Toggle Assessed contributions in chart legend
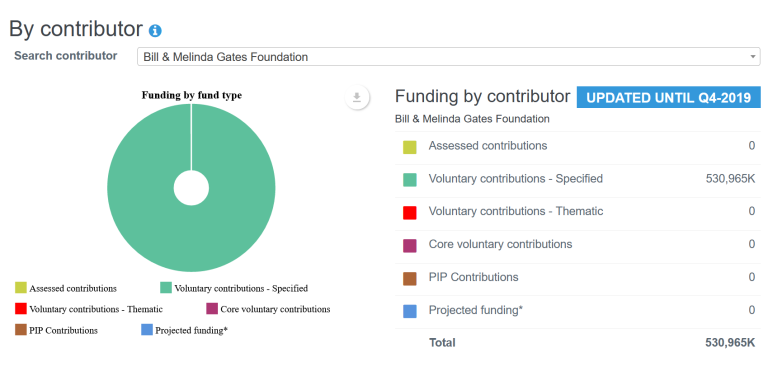The height and width of the screenshot is (371, 768). 66,288
